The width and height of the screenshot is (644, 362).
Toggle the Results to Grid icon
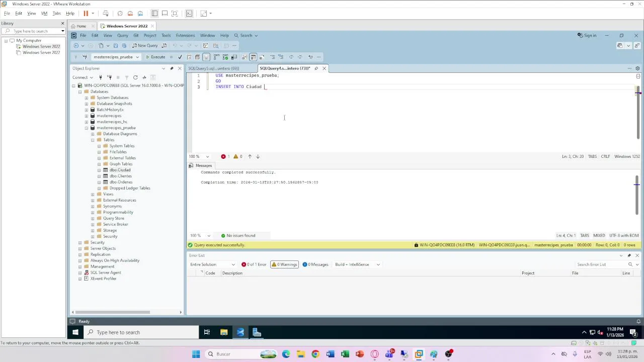pyautogui.click(x=253, y=57)
